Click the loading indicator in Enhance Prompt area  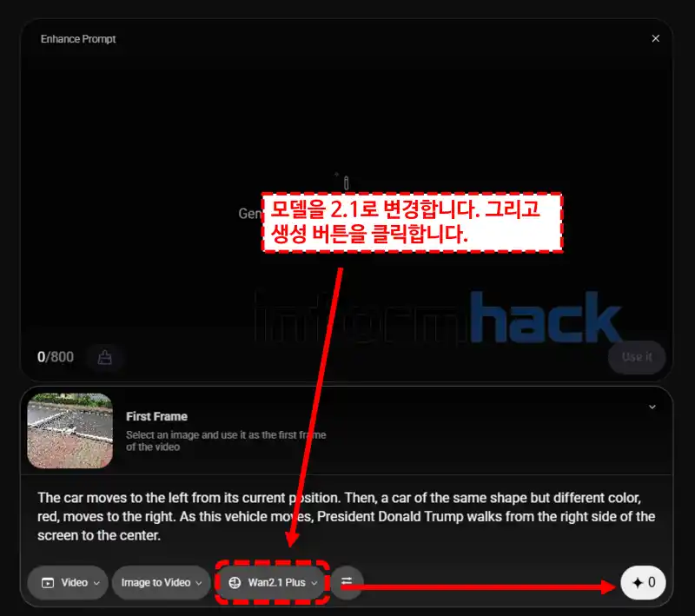345,182
